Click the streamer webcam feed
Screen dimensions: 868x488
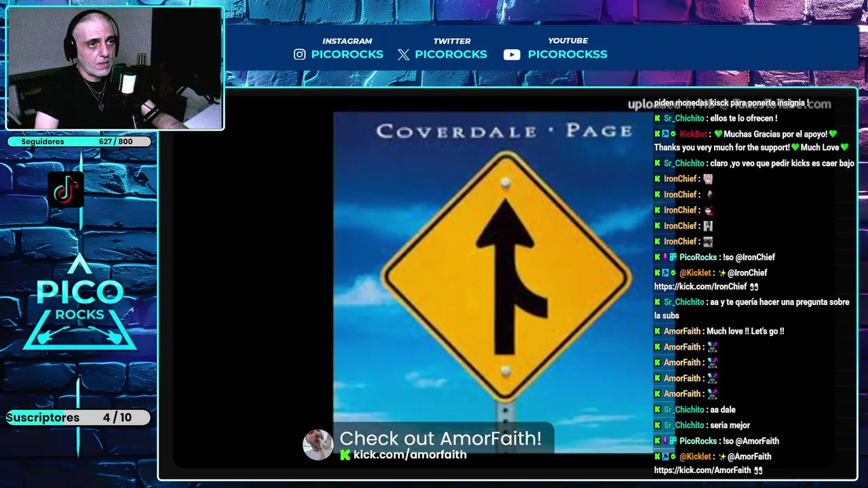(115, 68)
